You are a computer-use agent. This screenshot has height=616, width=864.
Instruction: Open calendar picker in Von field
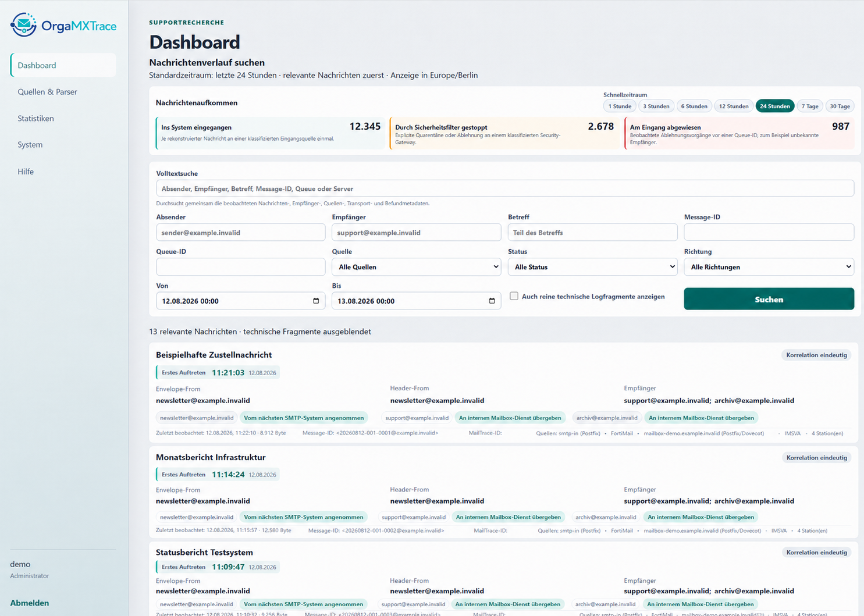click(x=316, y=301)
